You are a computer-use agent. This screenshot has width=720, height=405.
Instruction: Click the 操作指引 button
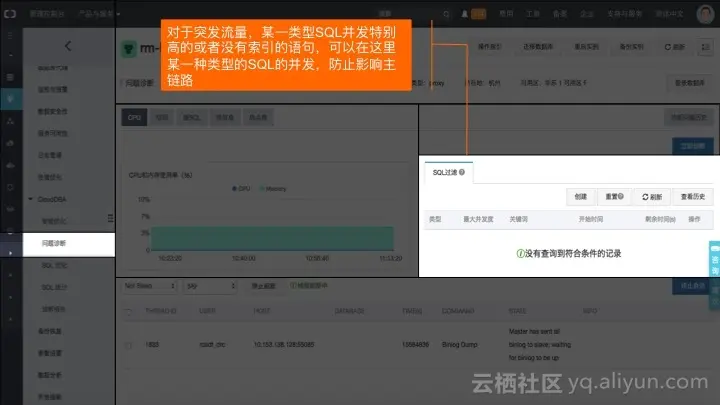(x=489, y=47)
